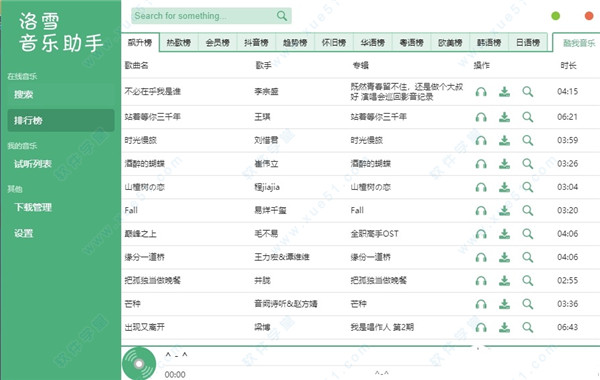The image size is (600, 380).
Task: Download 酒醉的蝴蝶 by 崔伟立
Action: (504, 164)
